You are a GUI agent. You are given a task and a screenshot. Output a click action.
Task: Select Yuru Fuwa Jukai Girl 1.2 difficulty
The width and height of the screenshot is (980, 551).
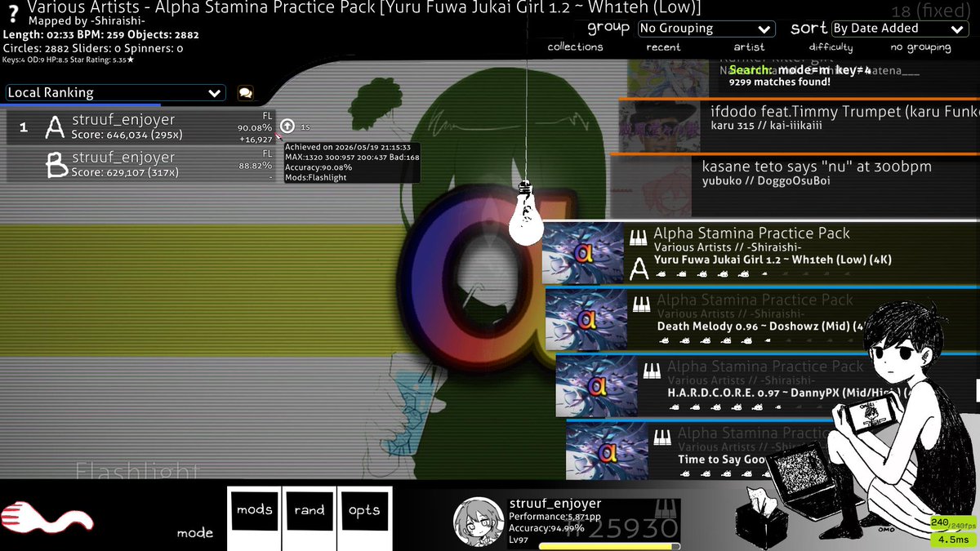(760, 253)
